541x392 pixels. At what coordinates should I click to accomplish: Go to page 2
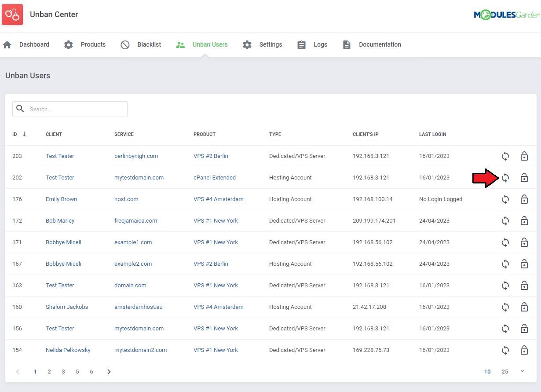pyautogui.click(x=49, y=372)
